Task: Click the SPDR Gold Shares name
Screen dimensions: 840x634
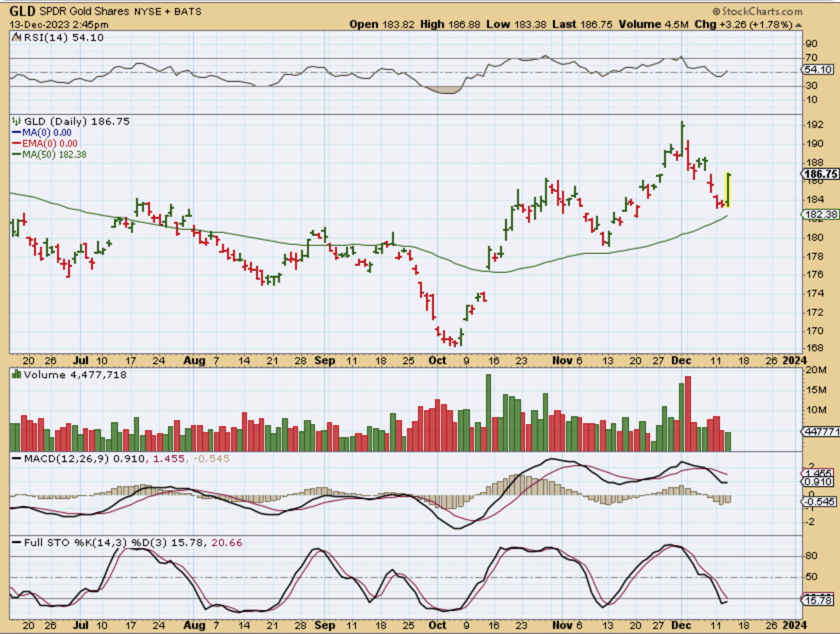Action: [x=84, y=11]
